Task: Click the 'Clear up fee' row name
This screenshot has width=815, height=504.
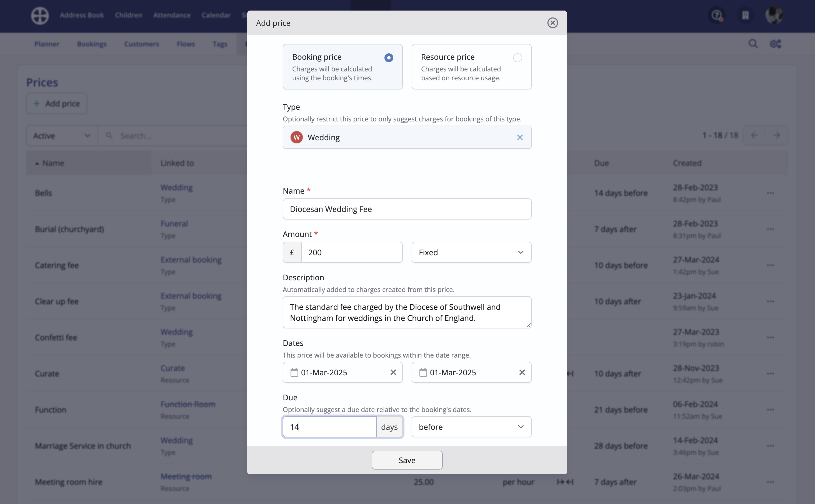Action: [x=57, y=301]
